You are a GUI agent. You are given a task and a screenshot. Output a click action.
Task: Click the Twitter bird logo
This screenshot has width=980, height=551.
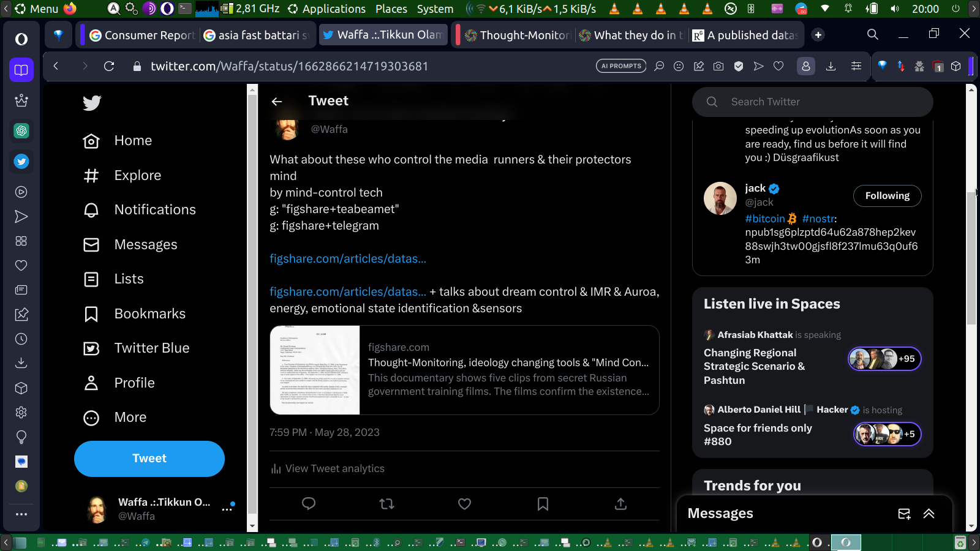point(92,103)
